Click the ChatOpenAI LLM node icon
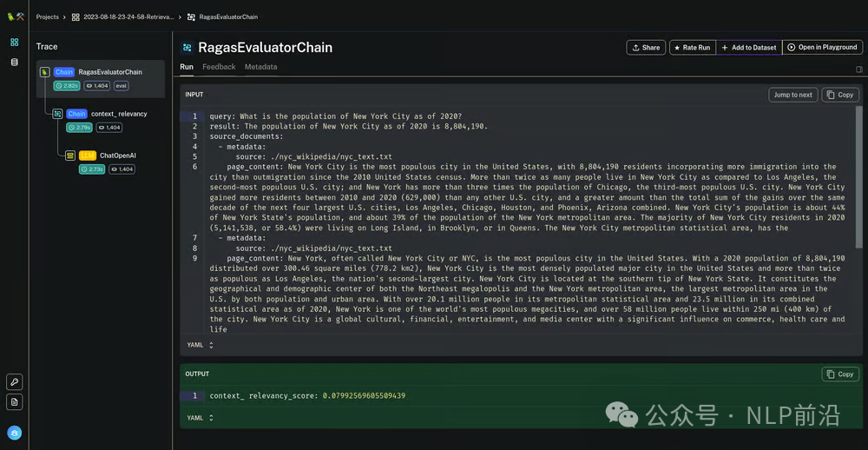Screen dimensions: 868x450 click(70, 155)
